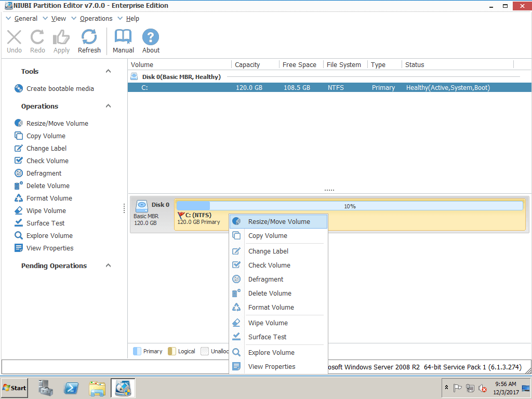The image size is (532, 399).
Task: Click sidebar Resize/Move Volume icon
Action: 19,123
